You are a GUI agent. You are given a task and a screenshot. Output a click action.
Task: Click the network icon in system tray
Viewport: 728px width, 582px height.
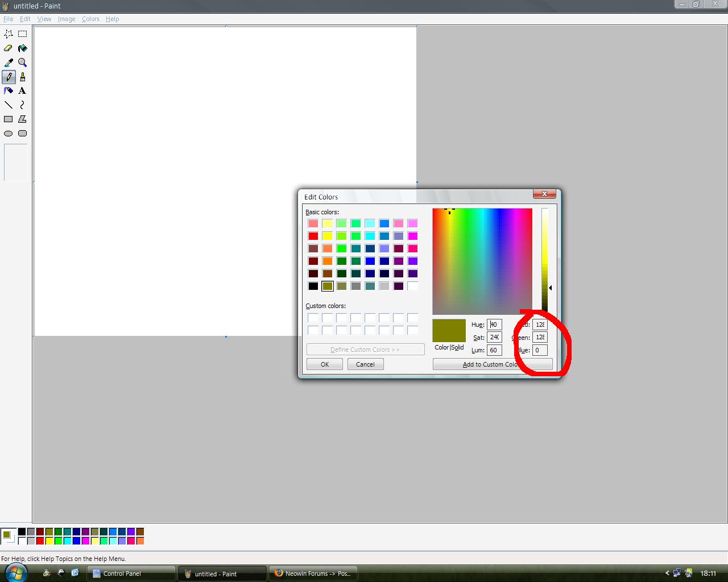pyautogui.click(x=677, y=573)
